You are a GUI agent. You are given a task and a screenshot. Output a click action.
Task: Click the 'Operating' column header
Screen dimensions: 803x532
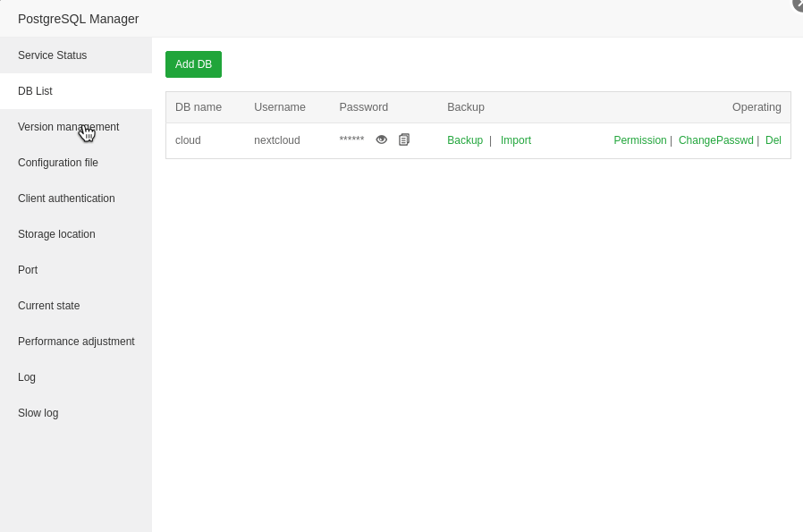click(x=757, y=107)
